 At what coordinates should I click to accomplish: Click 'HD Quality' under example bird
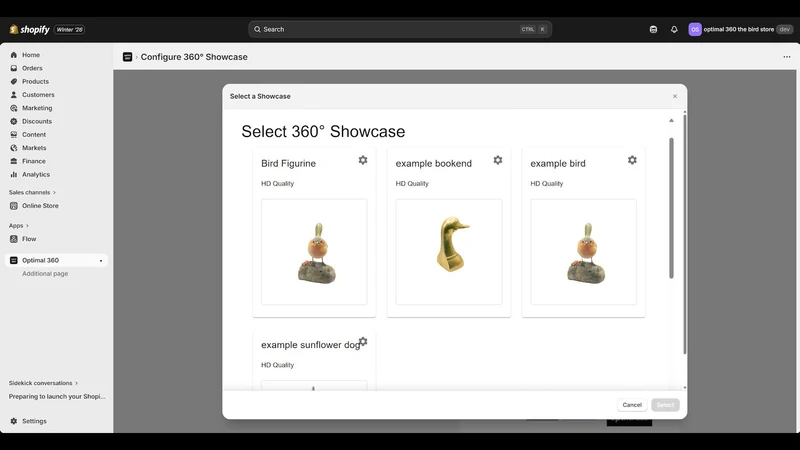[546, 184]
